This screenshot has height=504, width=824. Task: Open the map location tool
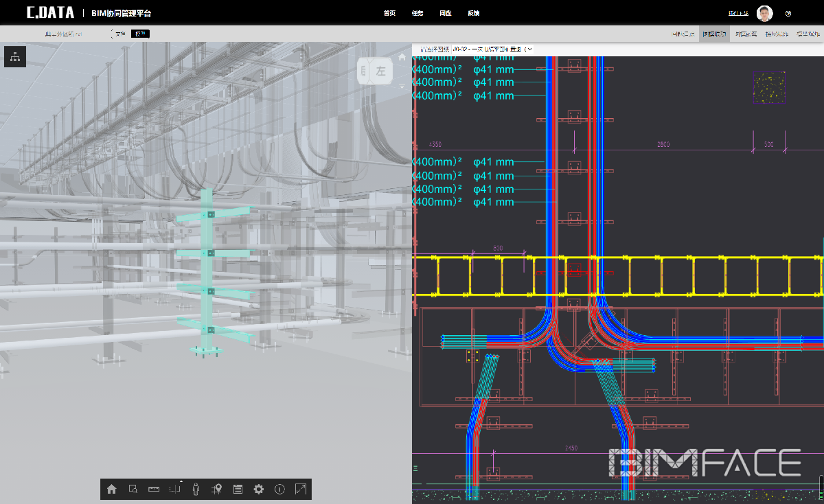coord(217,490)
